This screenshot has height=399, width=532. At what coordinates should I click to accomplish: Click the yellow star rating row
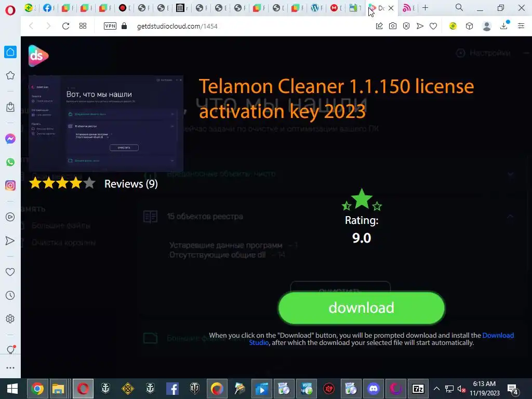pyautogui.click(x=62, y=183)
